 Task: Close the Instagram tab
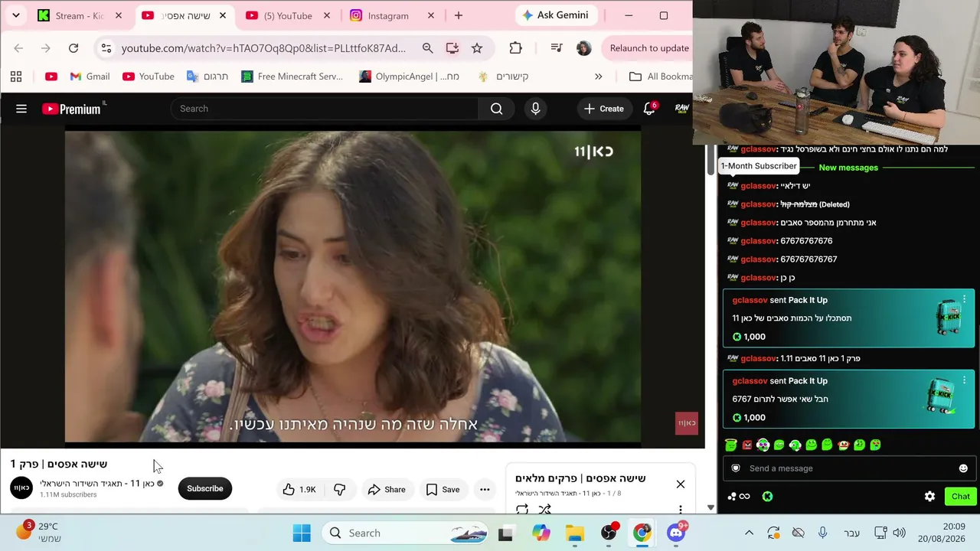[x=430, y=15]
